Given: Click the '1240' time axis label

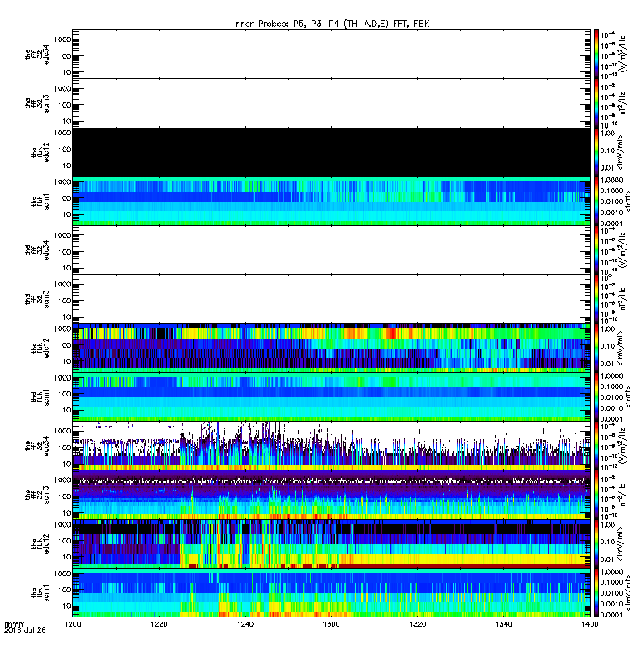Looking at the screenshot, I should tap(245, 624).
